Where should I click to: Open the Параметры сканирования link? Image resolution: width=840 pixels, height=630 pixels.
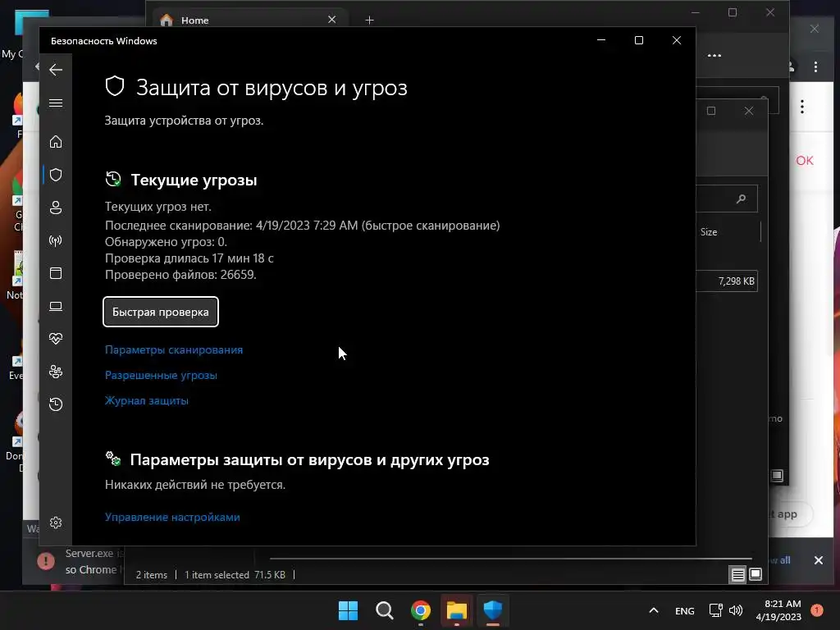tap(174, 349)
